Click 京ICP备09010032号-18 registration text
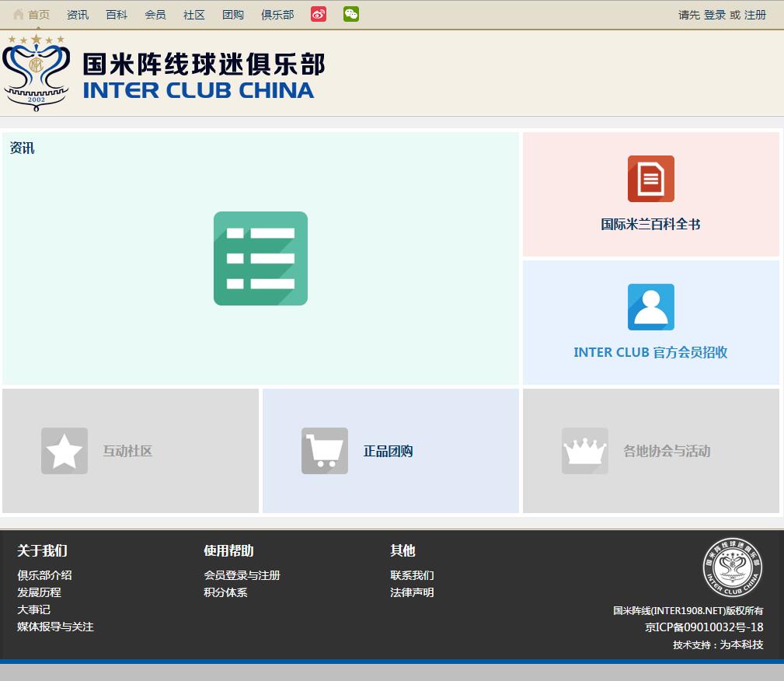This screenshot has width=784, height=681. (704, 627)
